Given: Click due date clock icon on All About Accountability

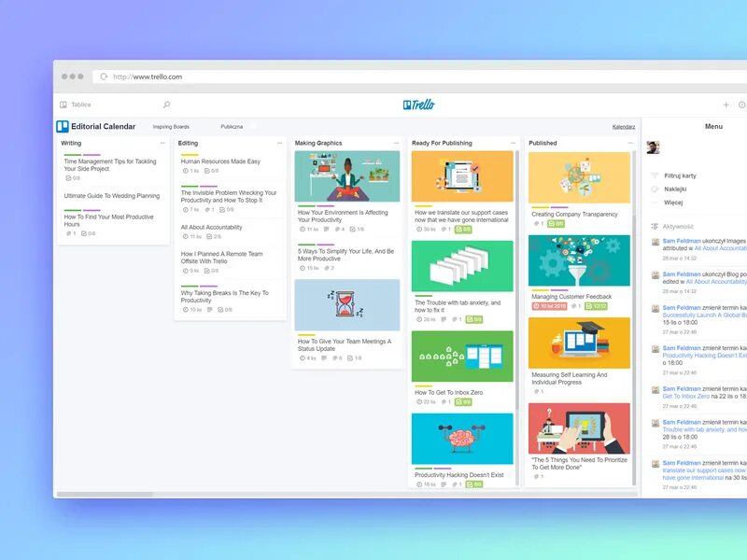Looking at the screenshot, I should pos(186,237).
